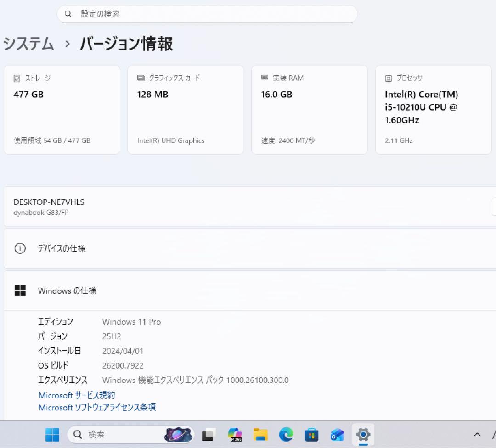Select the install date 2024/04/01
Screen dimensions: 496x448
(x=123, y=351)
